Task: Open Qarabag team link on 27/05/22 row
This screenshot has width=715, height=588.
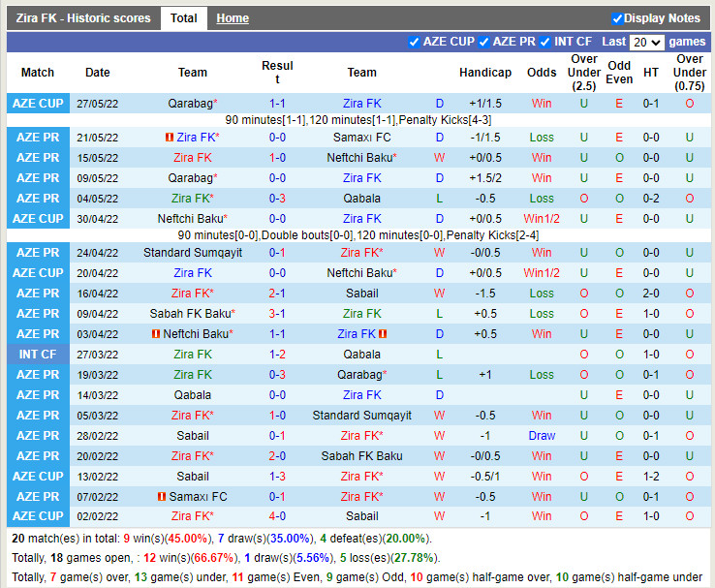Action: pyautogui.click(x=189, y=104)
